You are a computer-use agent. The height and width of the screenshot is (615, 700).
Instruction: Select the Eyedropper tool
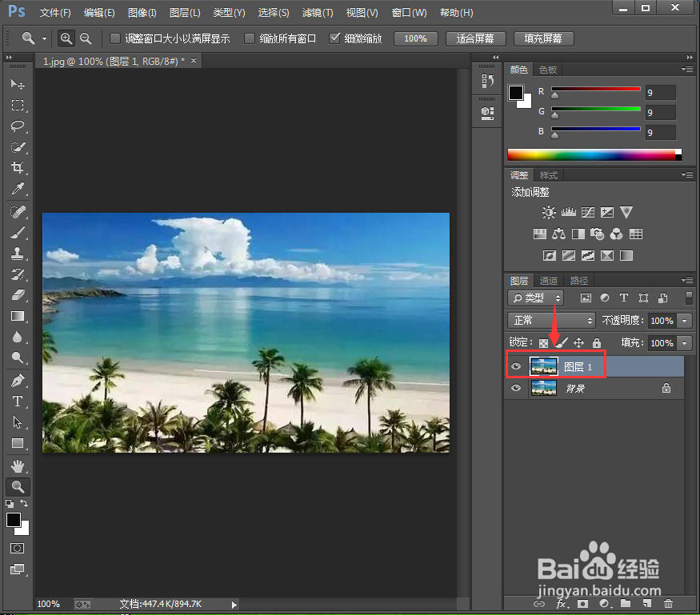click(x=18, y=188)
